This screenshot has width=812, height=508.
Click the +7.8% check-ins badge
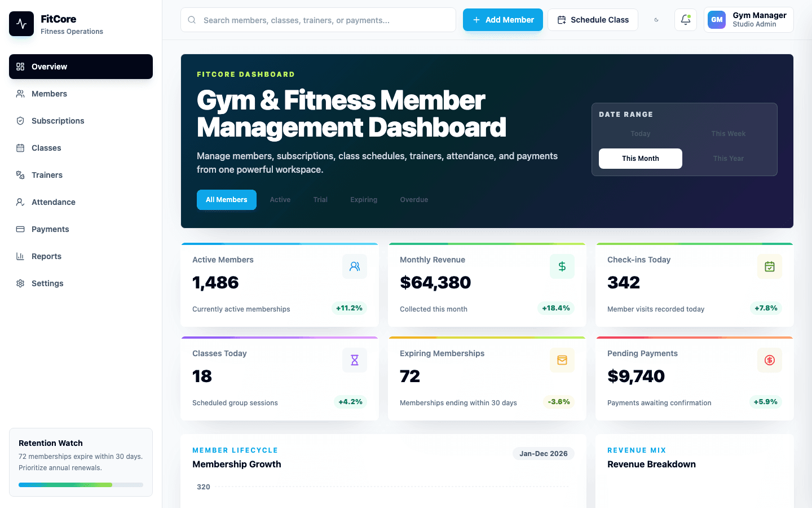pyautogui.click(x=766, y=308)
